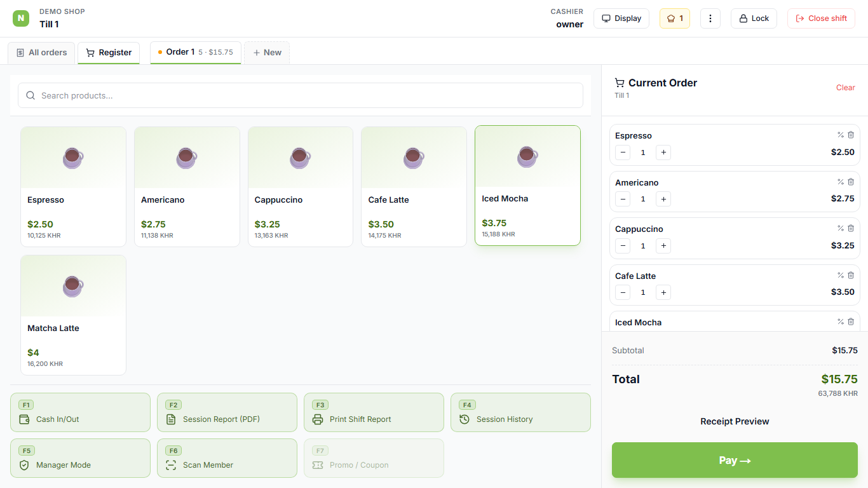The width and height of the screenshot is (868, 488).
Task: Open F5 Manager Mode shortcut
Action: point(80,458)
